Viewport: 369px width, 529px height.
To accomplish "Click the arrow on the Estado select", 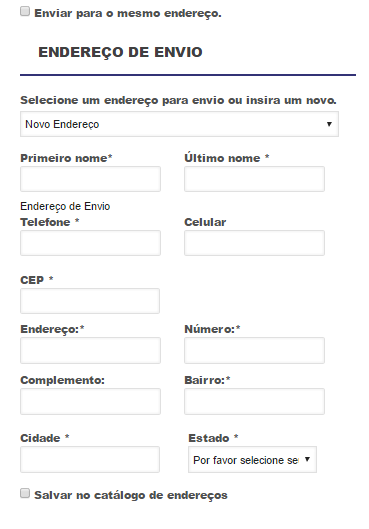I will coord(307,459).
